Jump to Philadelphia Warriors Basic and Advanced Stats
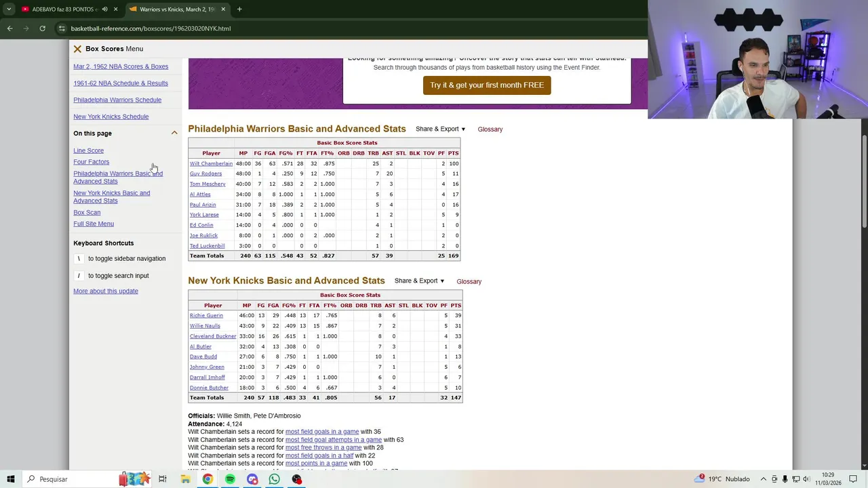The width and height of the screenshot is (868, 488). [x=118, y=177]
